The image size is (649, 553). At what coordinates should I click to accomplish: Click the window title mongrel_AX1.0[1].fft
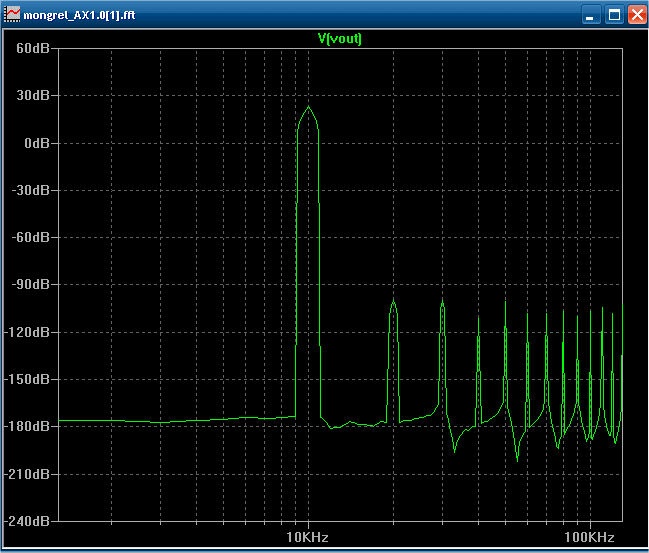point(79,15)
